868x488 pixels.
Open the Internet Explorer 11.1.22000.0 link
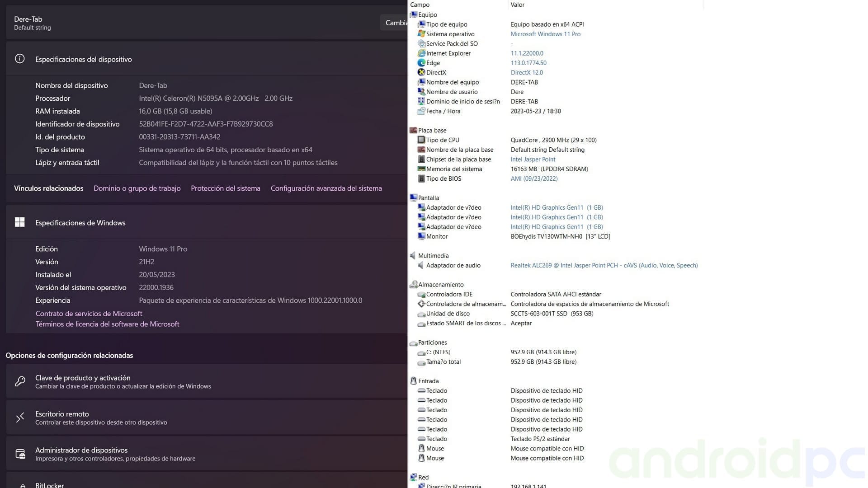pos(527,53)
